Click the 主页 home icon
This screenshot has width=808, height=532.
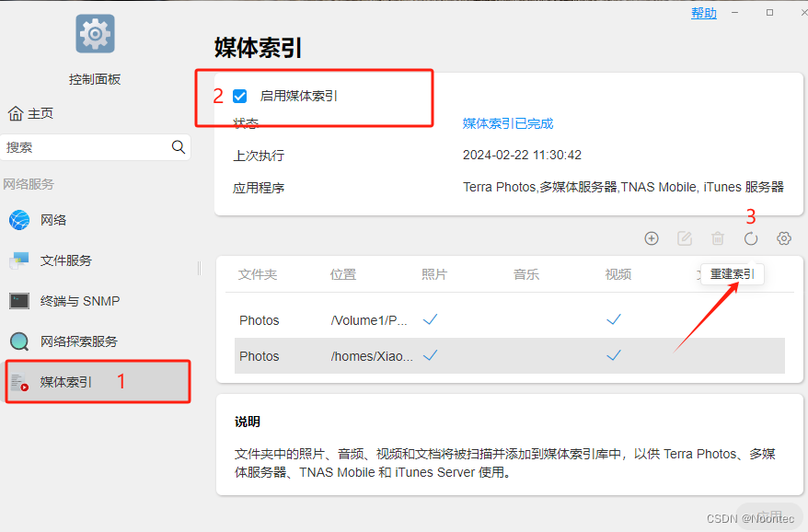pyautogui.click(x=14, y=112)
